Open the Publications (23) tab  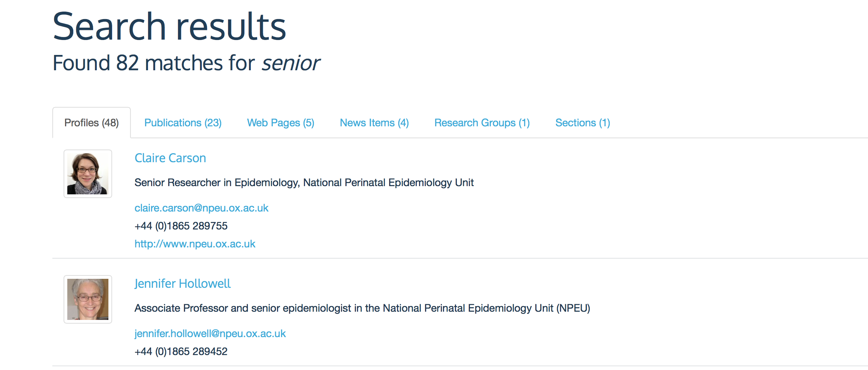coord(183,123)
